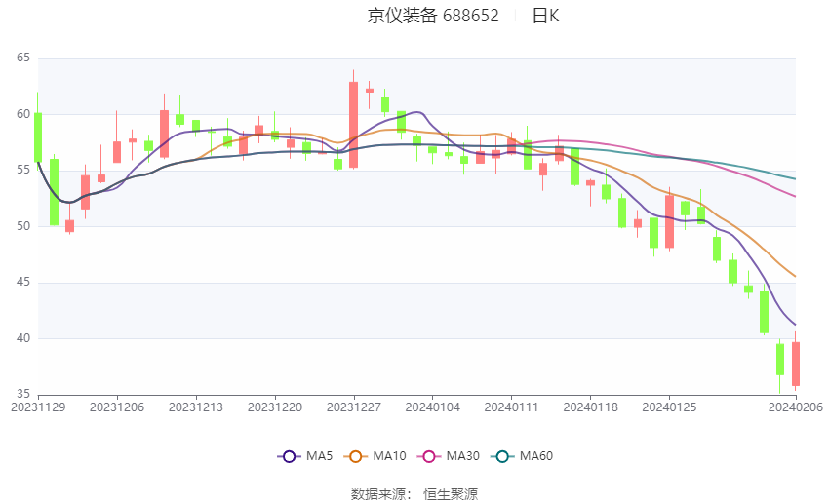The height and width of the screenshot is (504, 829).
Task: Click y-axis value 35
Action: pyautogui.click(x=23, y=394)
